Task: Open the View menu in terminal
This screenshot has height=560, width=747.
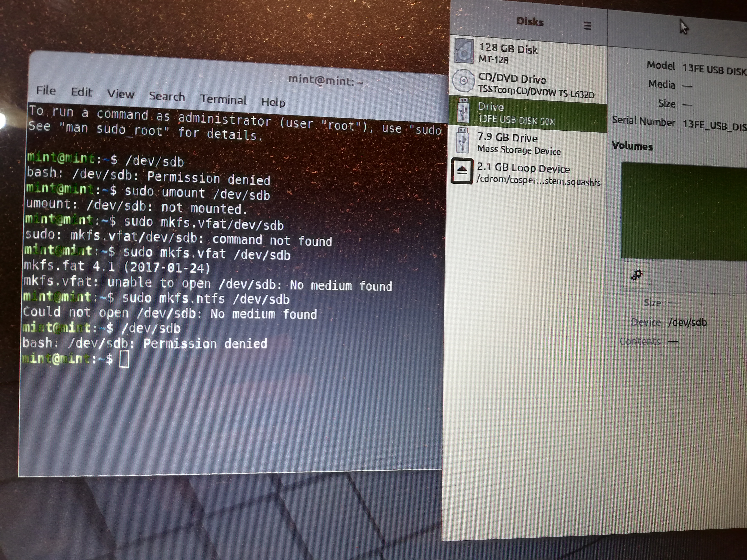Action: tap(121, 94)
